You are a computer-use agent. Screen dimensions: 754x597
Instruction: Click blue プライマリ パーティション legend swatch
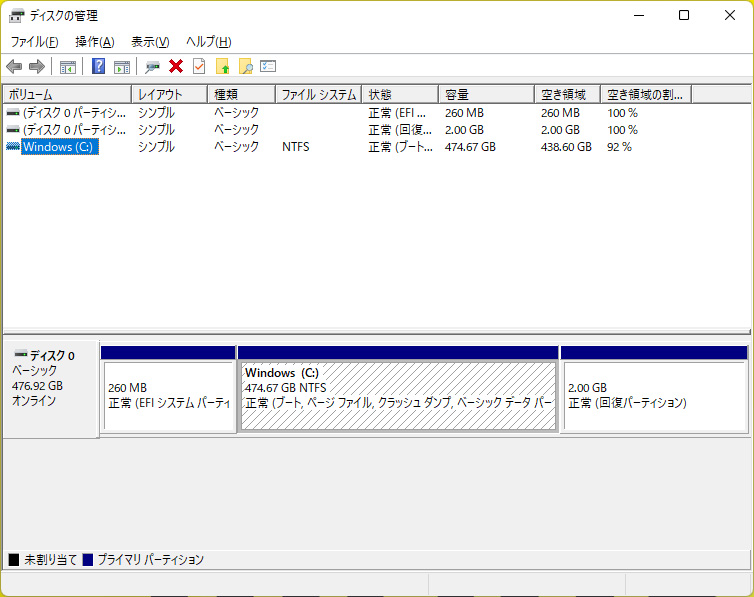(x=88, y=560)
